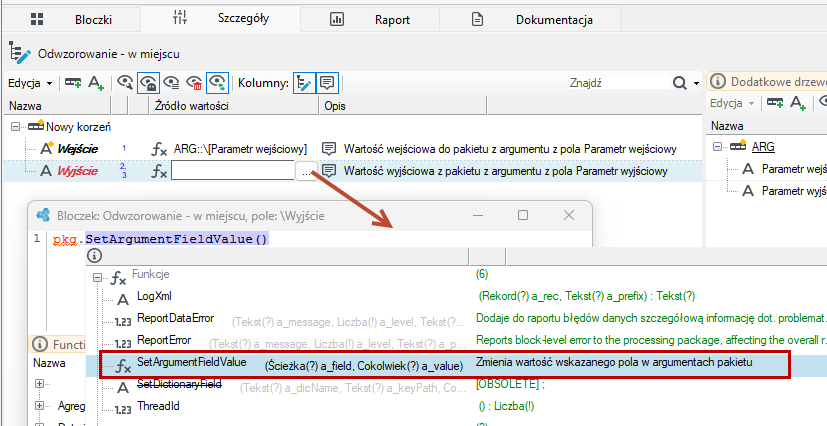Screen dimensions: 827x426
Task: Click the fx icon in the Wyjście row
Action: click(159, 171)
